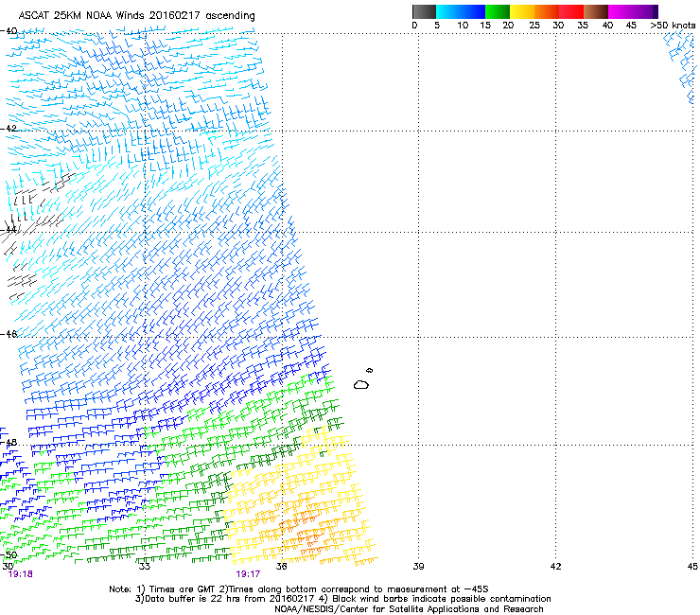Click the yellow 20-25 knots color segment
The height and width of the screenshot is (615, 700).
[x=522, y=11]
